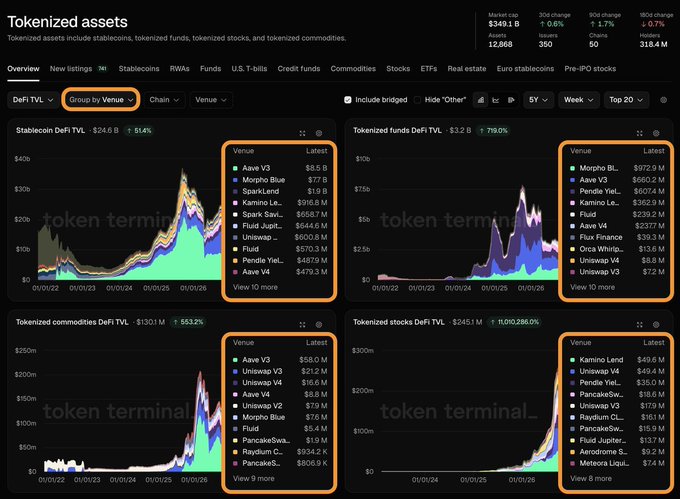Select Orca Whirlp.. row in Tokenized funds legend

pos(617,249)
